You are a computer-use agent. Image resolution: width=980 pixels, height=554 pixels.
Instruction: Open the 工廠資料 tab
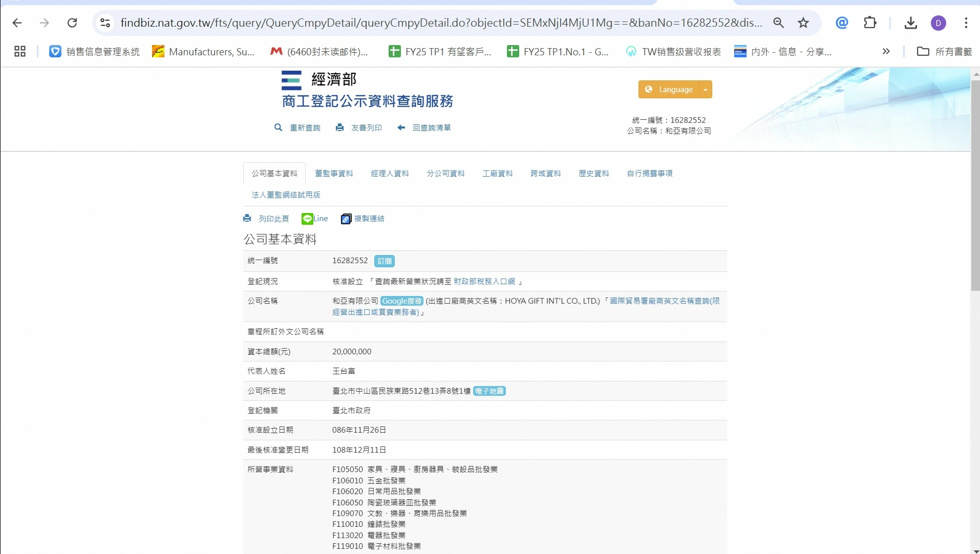pos(497,174)
